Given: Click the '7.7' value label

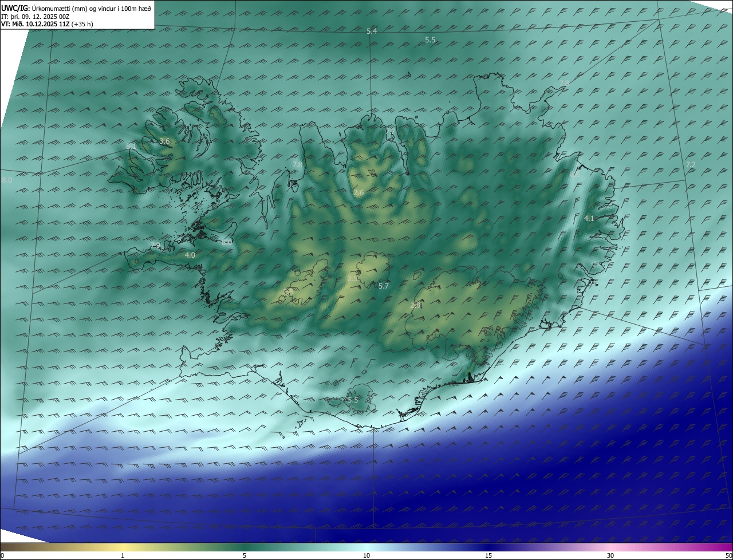Looking at the screenshot, I should pos(390,132).
